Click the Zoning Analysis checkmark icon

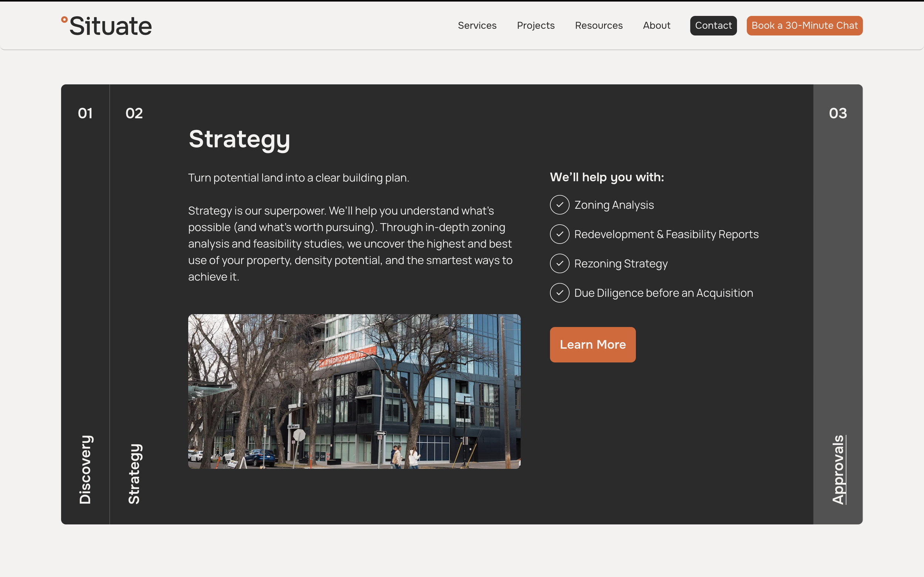[x=559, y=205]
